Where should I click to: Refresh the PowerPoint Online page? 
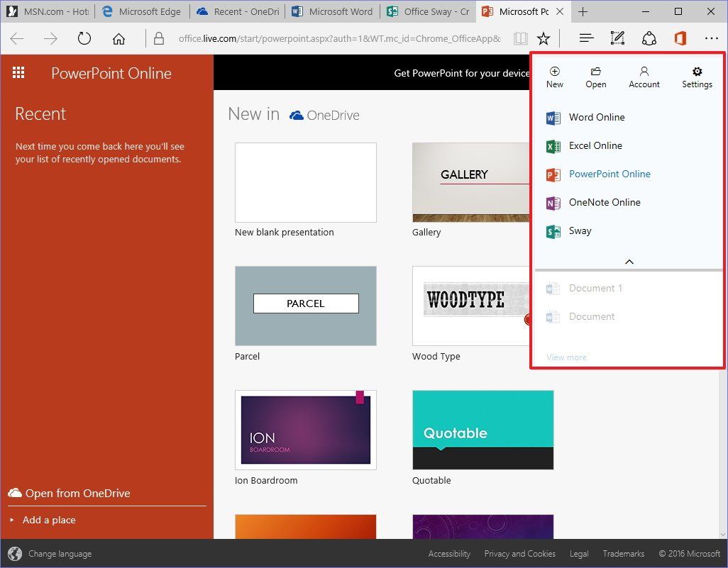[x=84, y=38]
